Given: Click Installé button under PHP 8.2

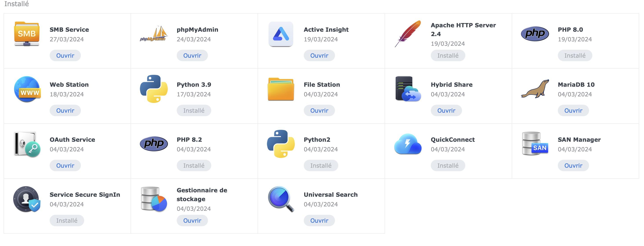Looking at the screenshot, I should (194, 166).
